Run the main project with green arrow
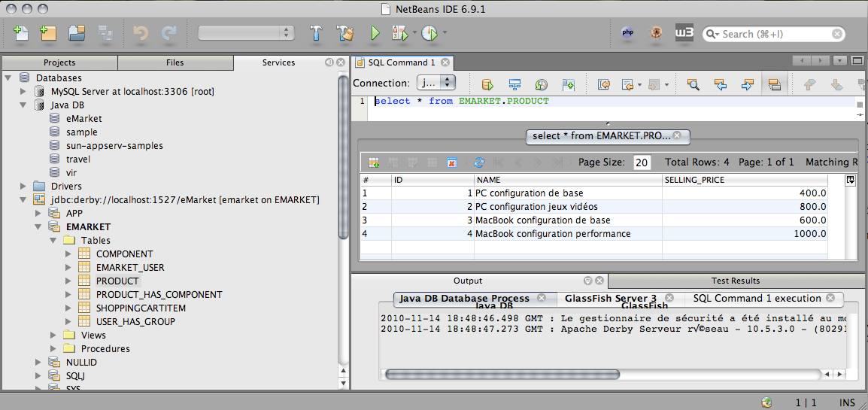 point(375,33)
